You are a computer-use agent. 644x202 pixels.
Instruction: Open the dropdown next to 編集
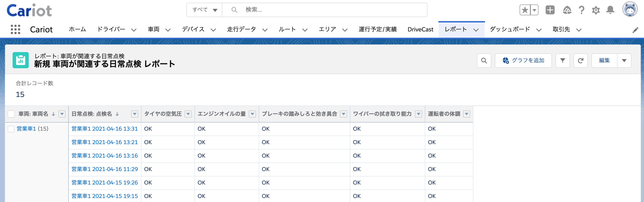624,61
